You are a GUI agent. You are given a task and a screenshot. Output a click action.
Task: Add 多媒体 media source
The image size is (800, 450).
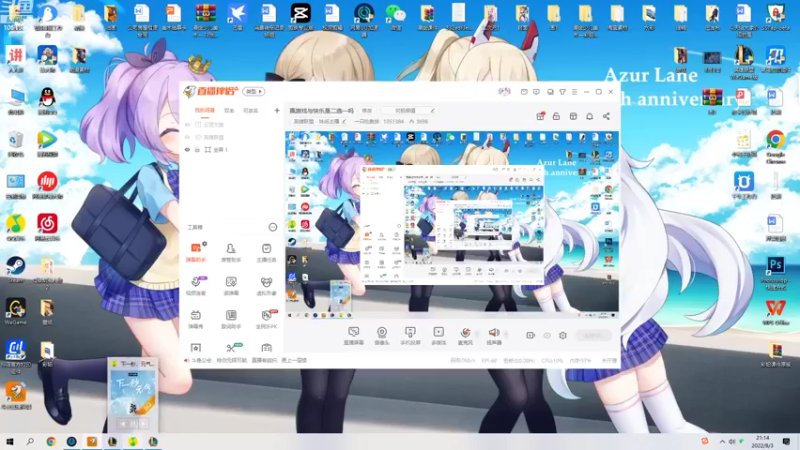[x=438, y=336]
